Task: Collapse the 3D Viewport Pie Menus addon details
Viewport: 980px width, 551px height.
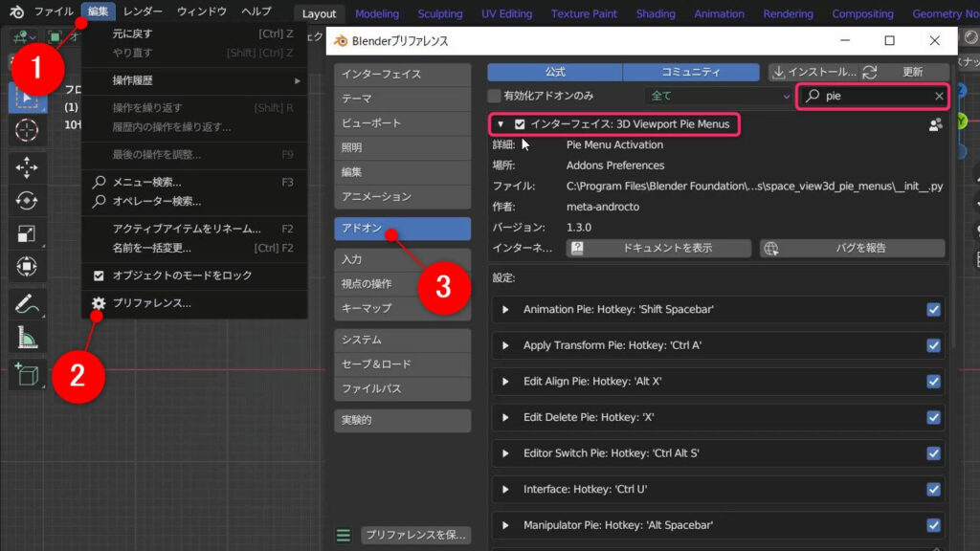Action: point(501,124)
